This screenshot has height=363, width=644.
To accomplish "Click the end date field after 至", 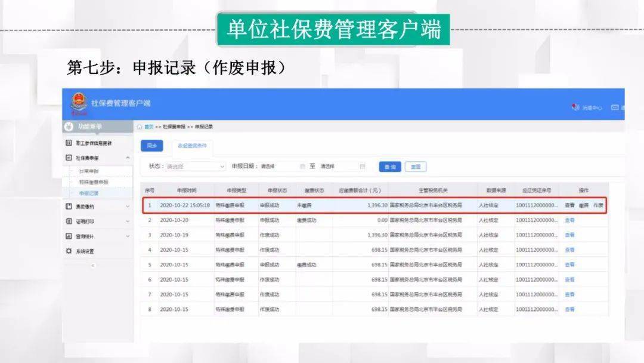I will click(343, 167).
